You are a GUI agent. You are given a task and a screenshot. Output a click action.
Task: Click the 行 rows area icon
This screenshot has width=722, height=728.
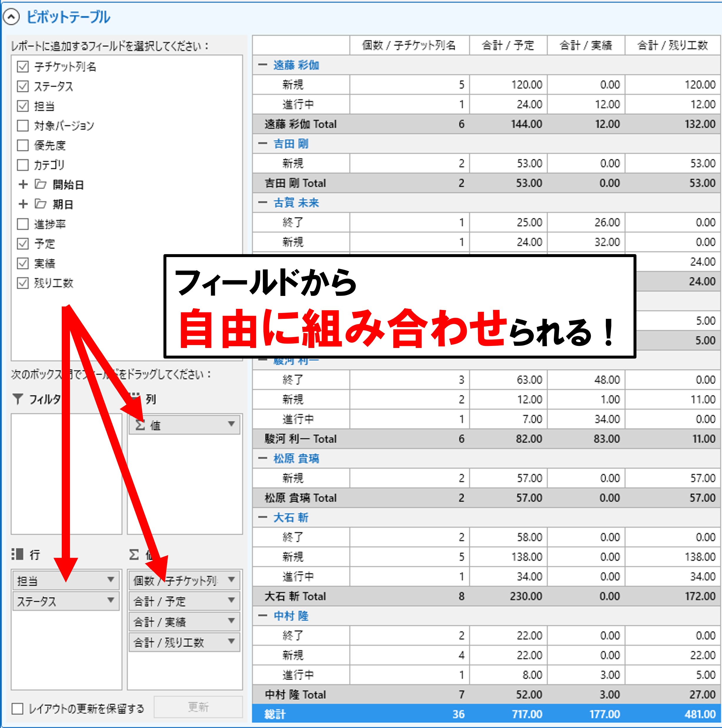(x=18, y=554)
